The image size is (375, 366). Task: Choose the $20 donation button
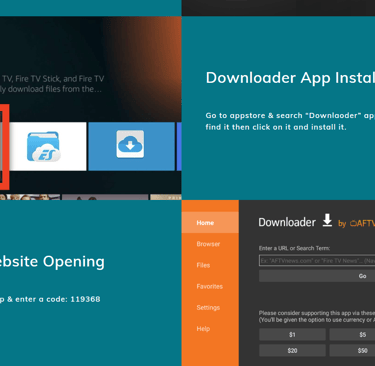(292, 350)
